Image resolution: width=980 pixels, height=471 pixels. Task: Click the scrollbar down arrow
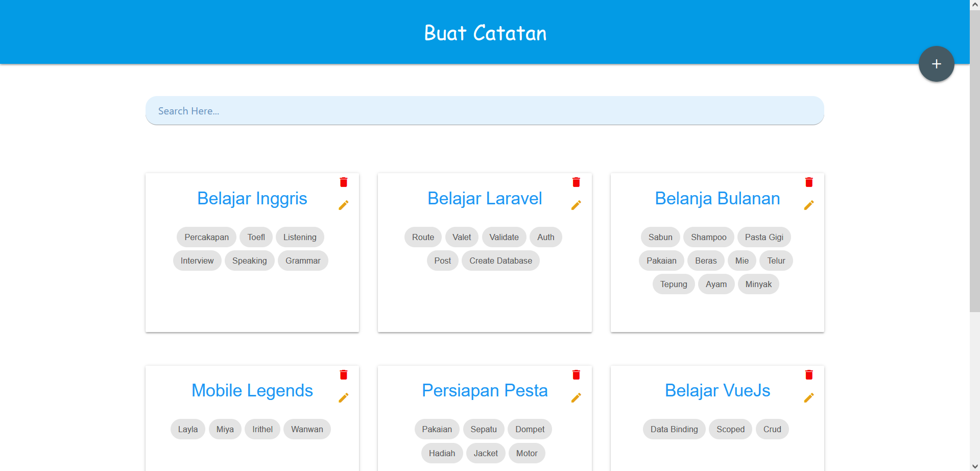[975, 466]
